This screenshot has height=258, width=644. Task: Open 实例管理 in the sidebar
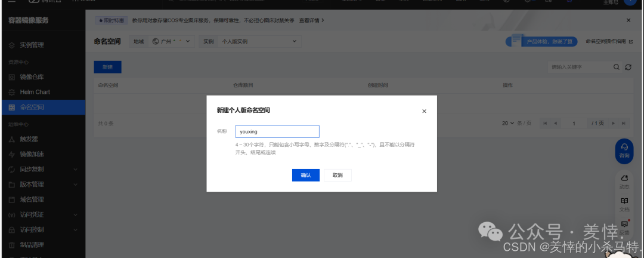[42, 45]
